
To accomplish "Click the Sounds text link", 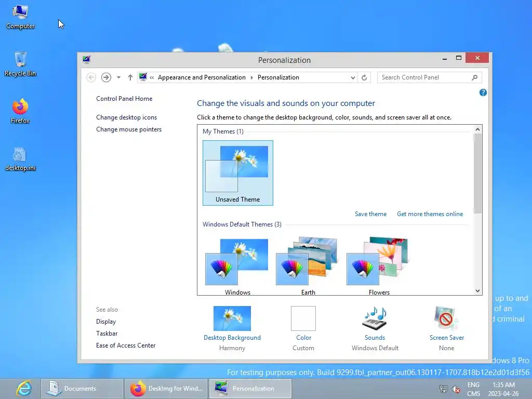I will pyautogui.click(x=375, y=338).
